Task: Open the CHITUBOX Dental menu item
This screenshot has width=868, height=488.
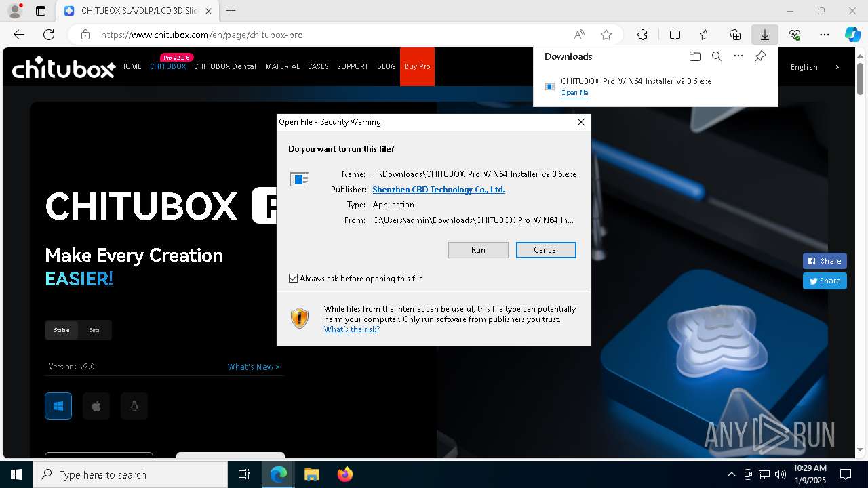Action: (x=225, y=66)
